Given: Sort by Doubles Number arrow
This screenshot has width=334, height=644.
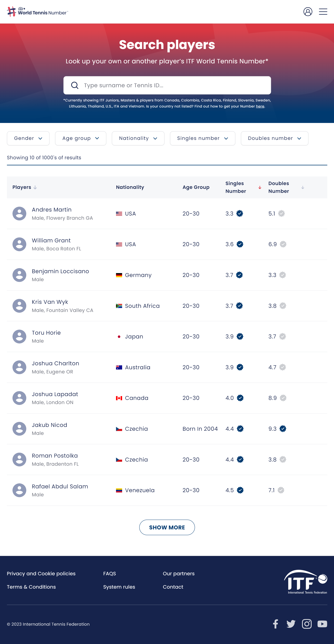Looking at the screenshot, I should click(303, 187).
